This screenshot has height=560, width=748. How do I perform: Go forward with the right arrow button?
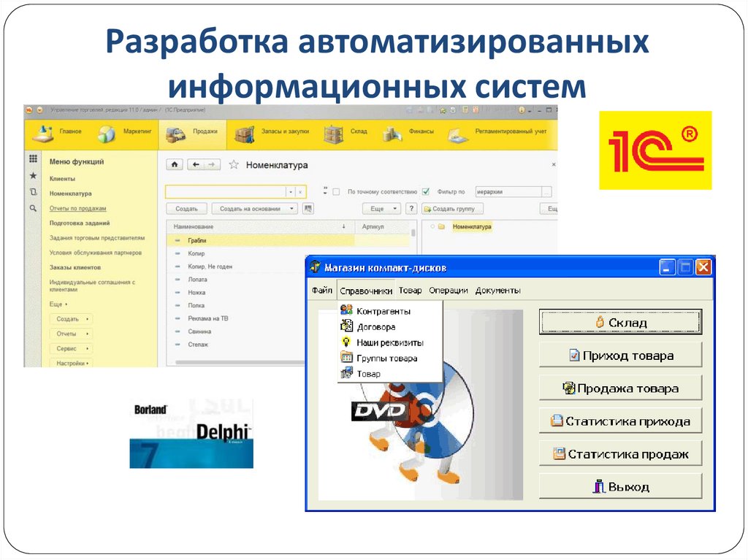click(213, 164)
